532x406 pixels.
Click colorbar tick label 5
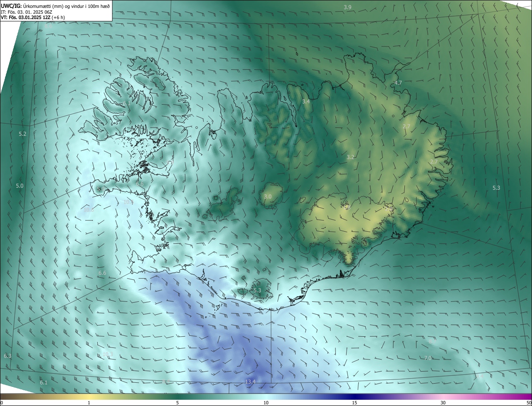[177, 403]
